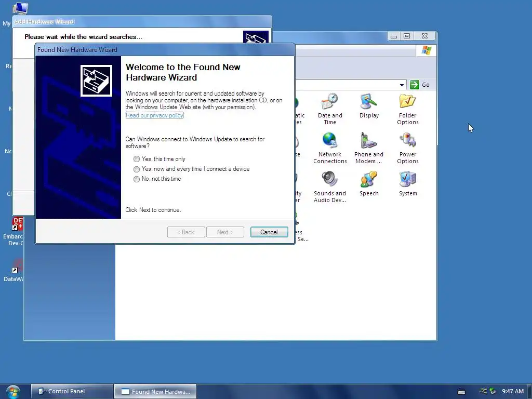532x399 pixels.
Task: Click the Back button in the wizard
Action: [186, 232]
